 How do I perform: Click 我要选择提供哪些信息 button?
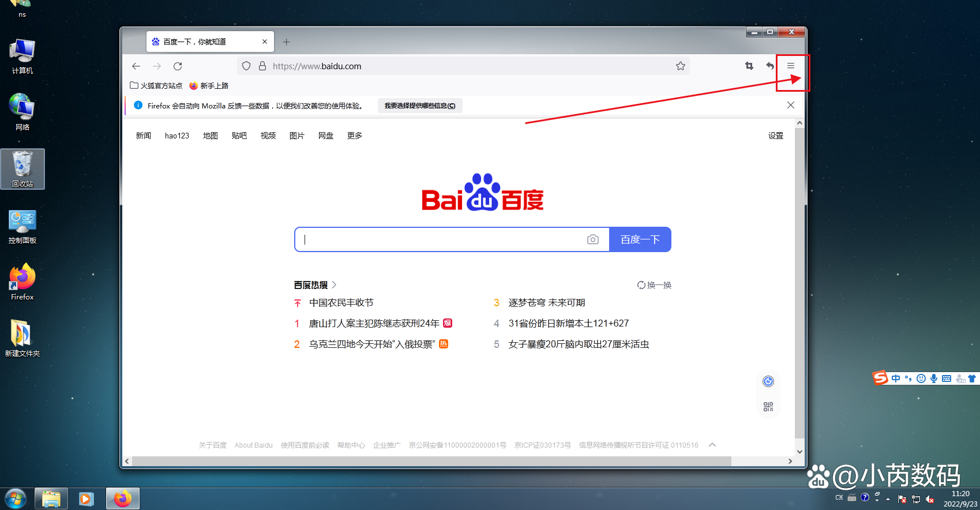[420, 106]
